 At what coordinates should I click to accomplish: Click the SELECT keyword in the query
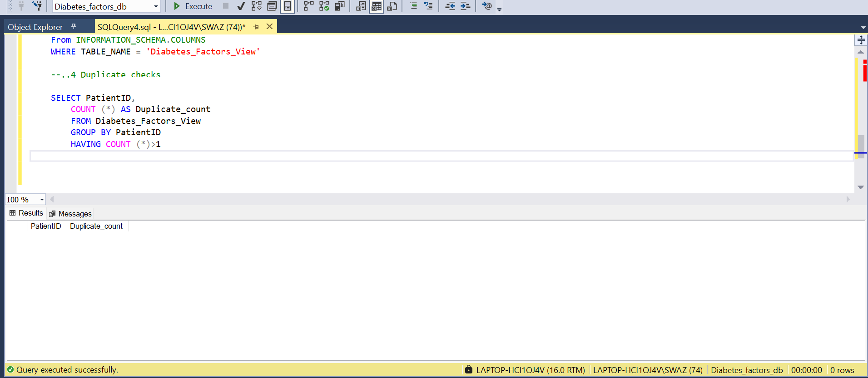click(x=65, y=98)
